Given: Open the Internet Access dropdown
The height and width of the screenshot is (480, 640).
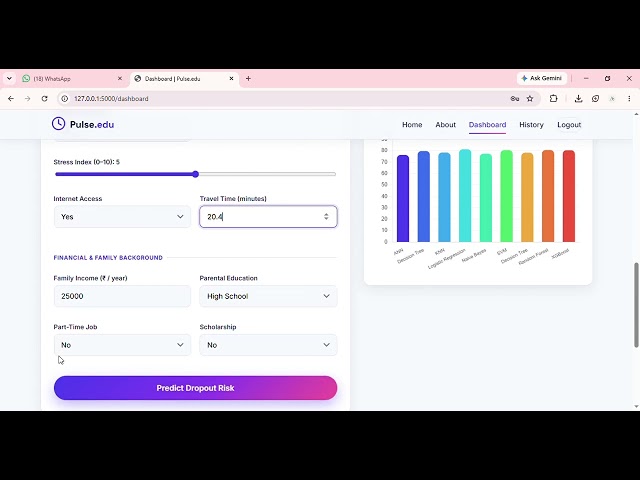Looking at the screenshot, I should click(x=122, y=217).
